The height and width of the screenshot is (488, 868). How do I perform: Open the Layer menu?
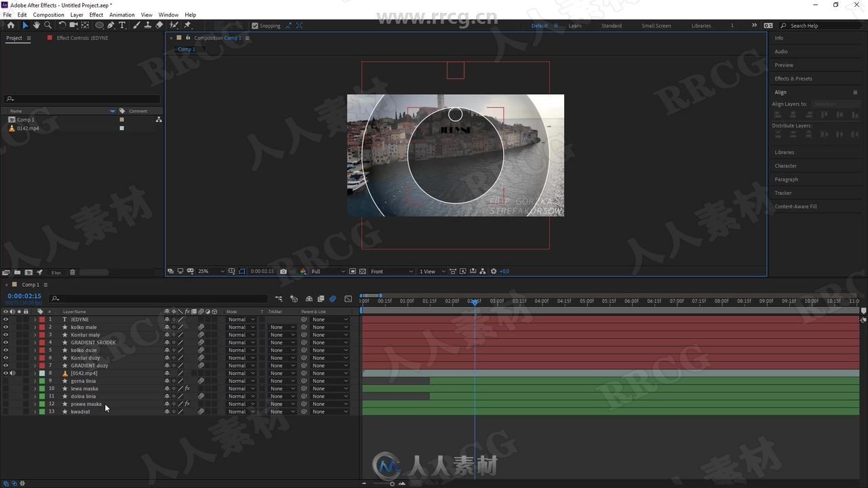point(77,15)
